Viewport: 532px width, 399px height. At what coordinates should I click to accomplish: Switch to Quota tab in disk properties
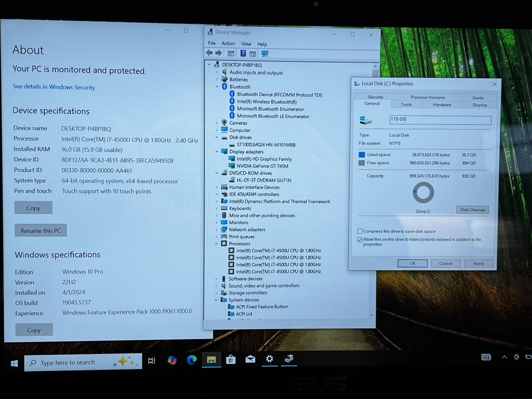pyautogui.click(x=478, y=98)
